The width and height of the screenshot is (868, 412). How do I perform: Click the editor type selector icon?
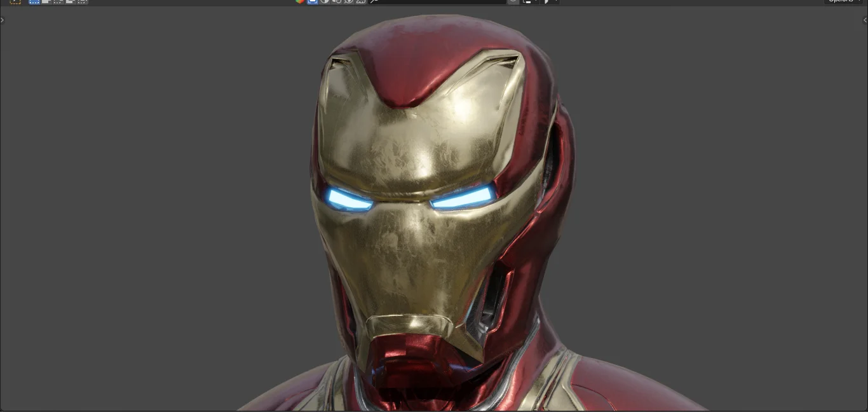pyautogui.click(x=15, y=2)
